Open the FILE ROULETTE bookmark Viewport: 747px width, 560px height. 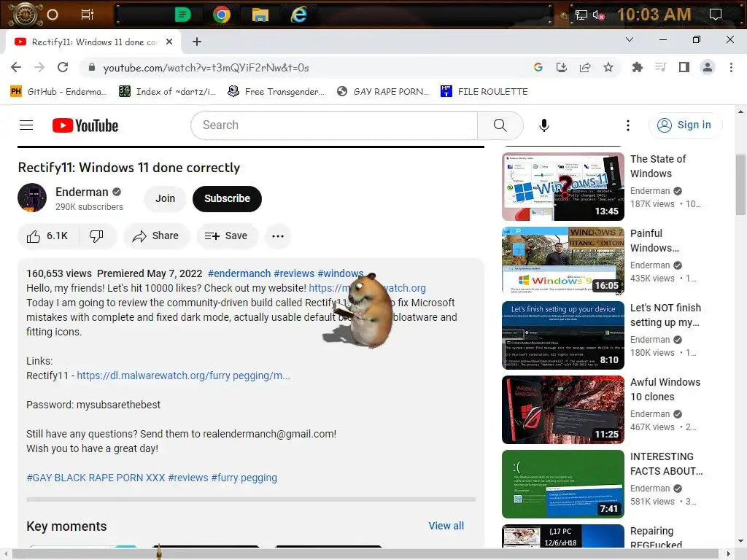tap(484, 91)
